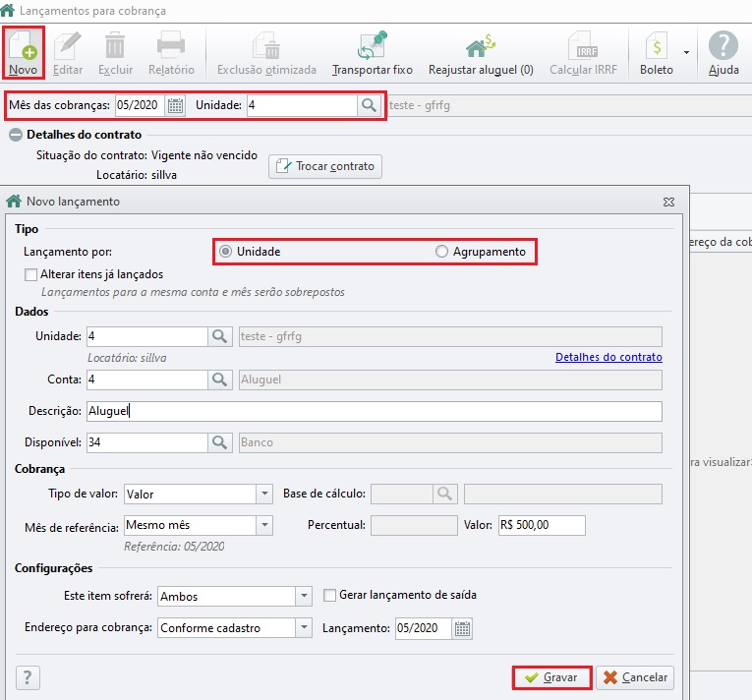Enable Gerar lançamento de saída
The width and height of the screenshot is (752, 700).
(x=329, y=596)
